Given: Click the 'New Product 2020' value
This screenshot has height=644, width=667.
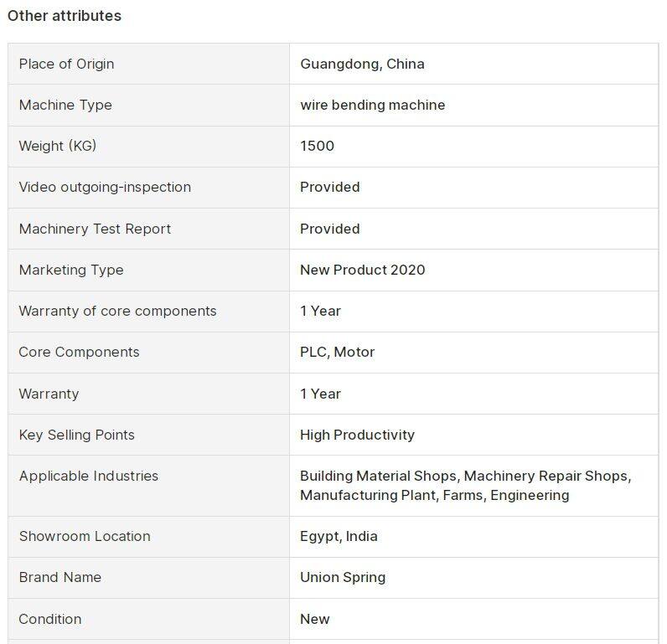Looking at the screenshot, I should (x=362, y=270).
